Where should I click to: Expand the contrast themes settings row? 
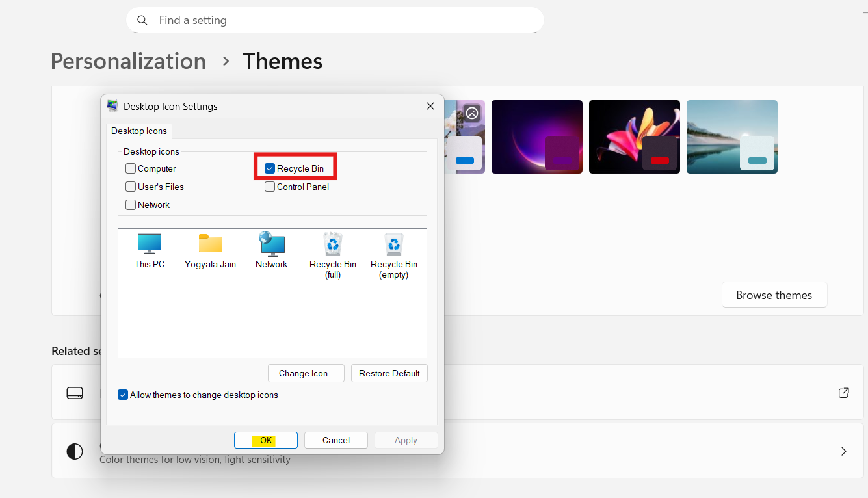[843, 451]
